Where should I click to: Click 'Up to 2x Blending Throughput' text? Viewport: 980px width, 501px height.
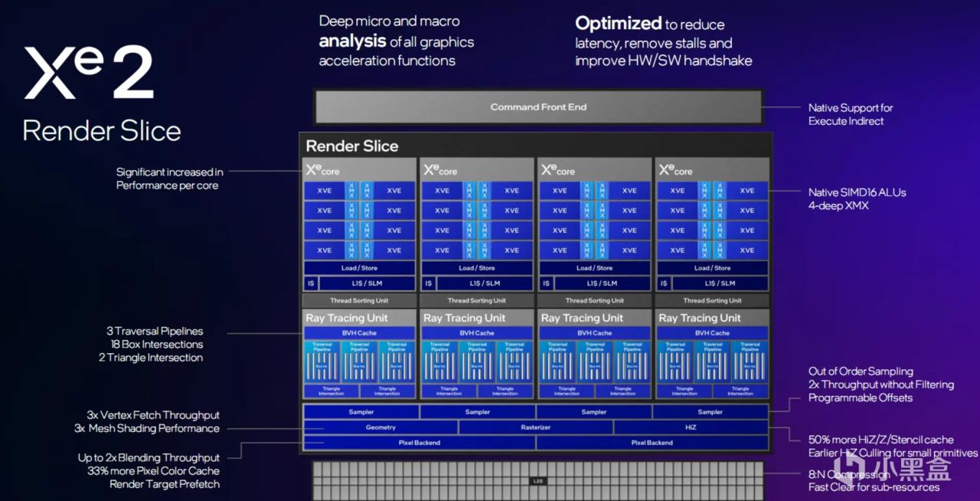pyautogui.click(x=149, y=458)
